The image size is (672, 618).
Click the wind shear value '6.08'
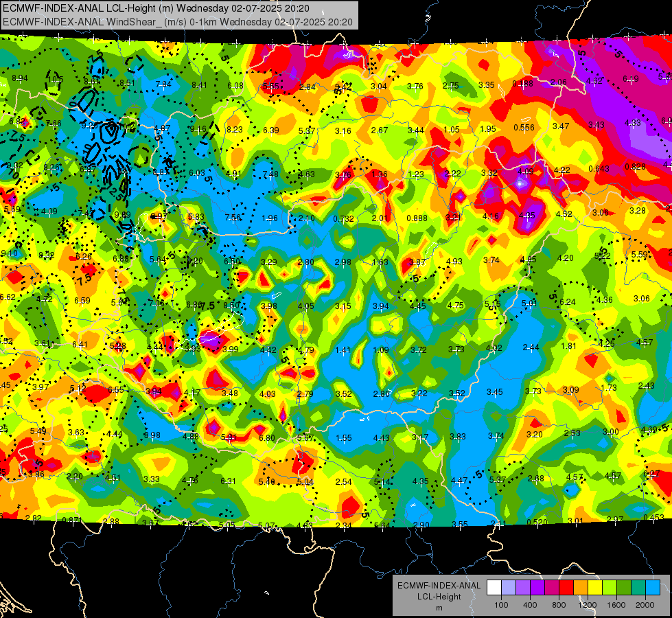(235, 86)
